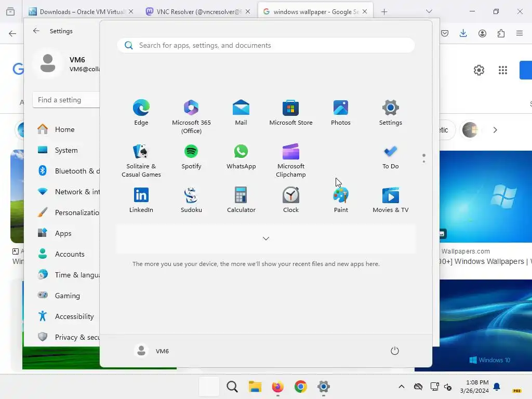
Task: Show hidden system tray icons
Action: [x=402, y=387]
